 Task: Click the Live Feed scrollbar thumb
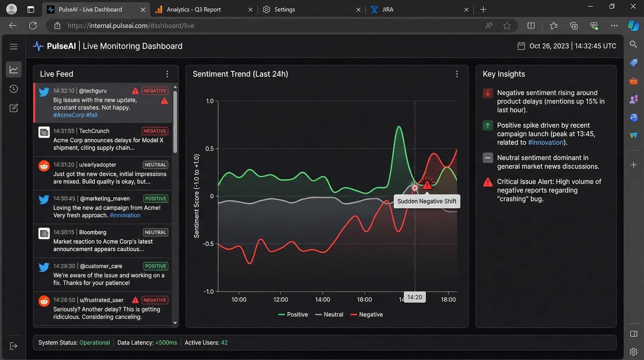(175, 122)
